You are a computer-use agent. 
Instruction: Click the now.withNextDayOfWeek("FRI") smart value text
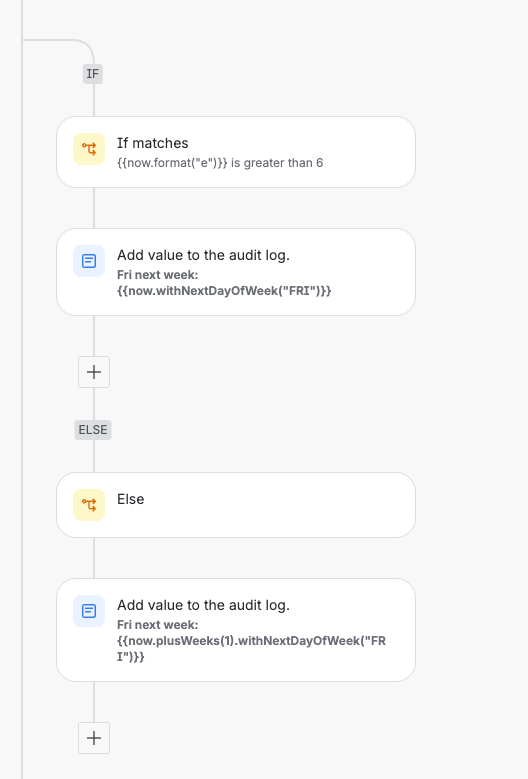click(x=224, y=291)
